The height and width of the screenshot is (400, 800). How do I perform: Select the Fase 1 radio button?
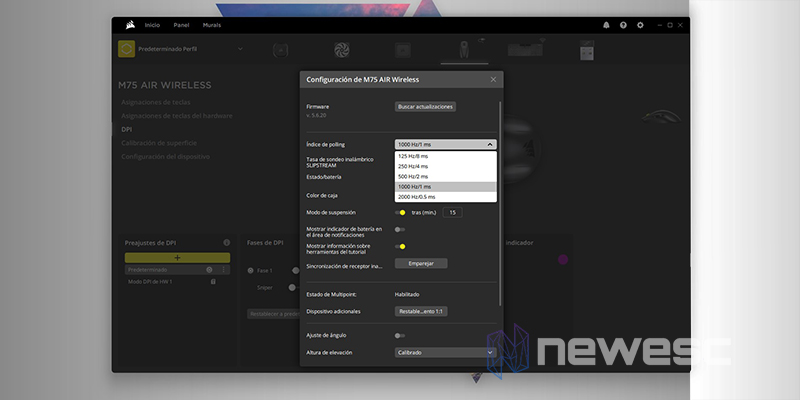click(x=251, y=270)
